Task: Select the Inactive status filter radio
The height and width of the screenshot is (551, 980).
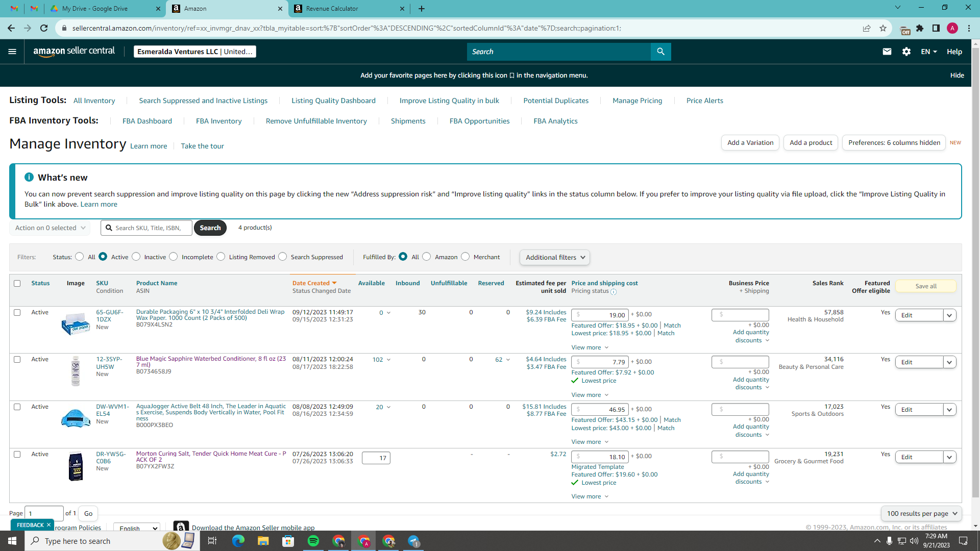Action: [136, 257]
